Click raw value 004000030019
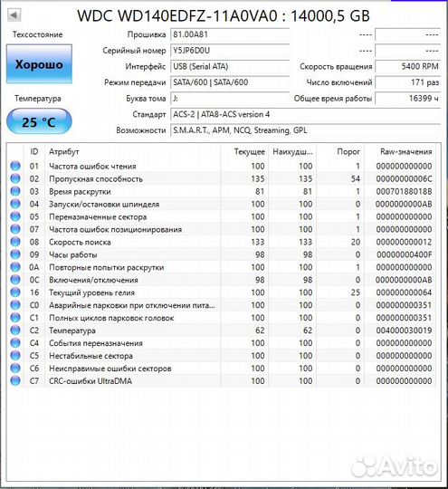Screen dimensions: 448x489 (404, 331)
